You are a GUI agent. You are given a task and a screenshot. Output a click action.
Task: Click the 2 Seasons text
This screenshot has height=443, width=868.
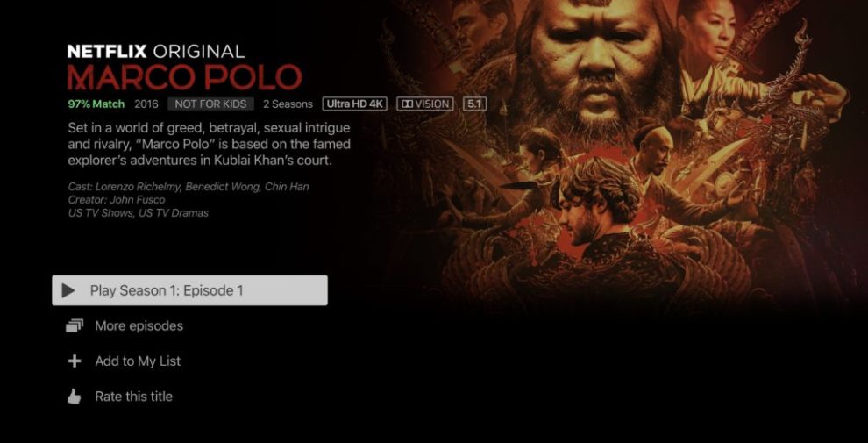click(288, 104)
